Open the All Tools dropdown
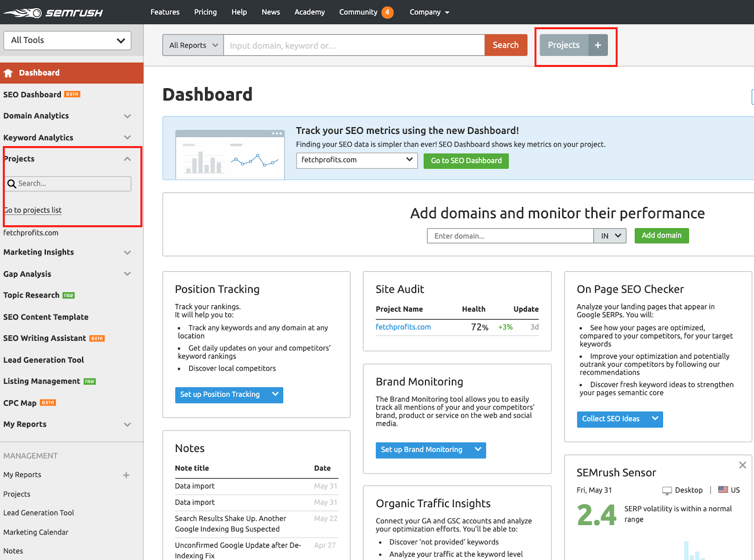Image resolution: width=754 pixels, height=560 pixels. 67,41
